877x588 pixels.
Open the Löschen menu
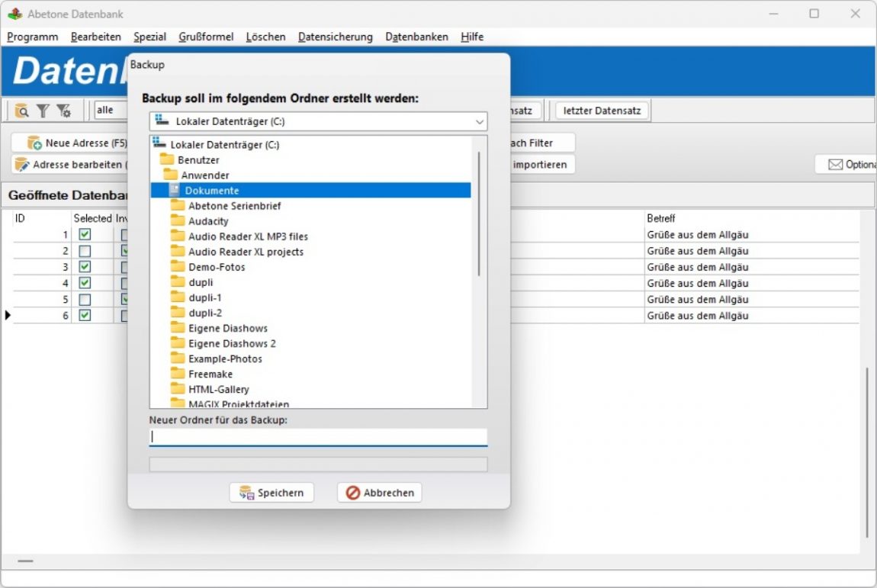pyautogui.click(x=265, y=37)
